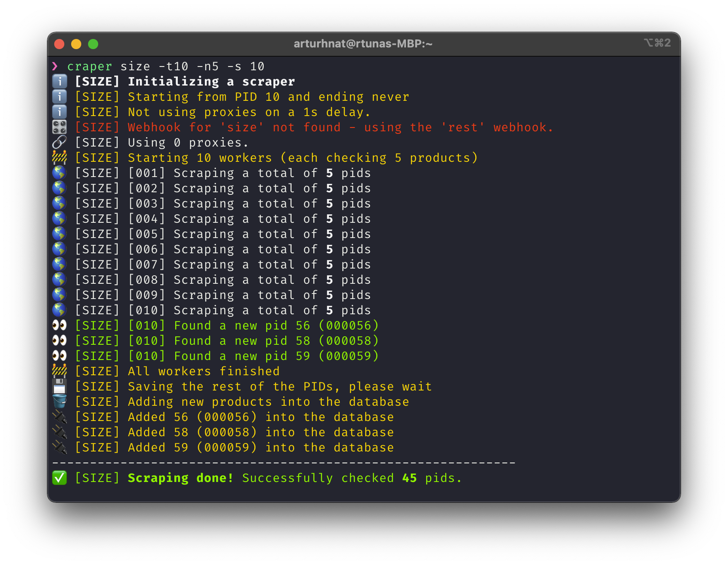Screen dimensions: 728x565
Task: Click the text 'Not using proxies on a 1s delay.'
Action: point(249,112)
